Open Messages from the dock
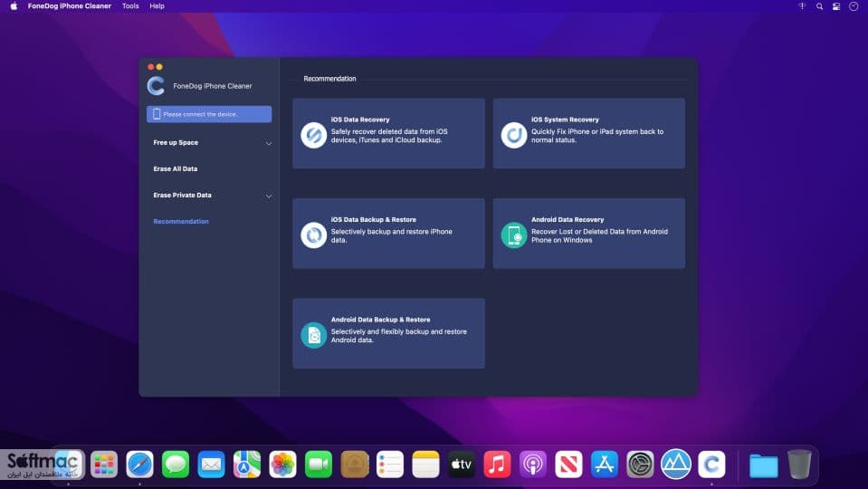The height and width of the screenshot is (489, 868). click(176, 464)
